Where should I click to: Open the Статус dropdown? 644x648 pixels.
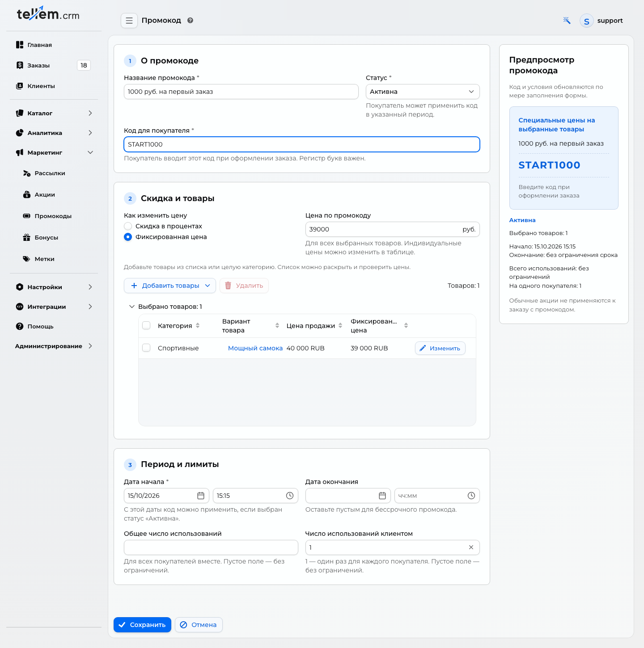pyautogui.click(x=423, y=92)
